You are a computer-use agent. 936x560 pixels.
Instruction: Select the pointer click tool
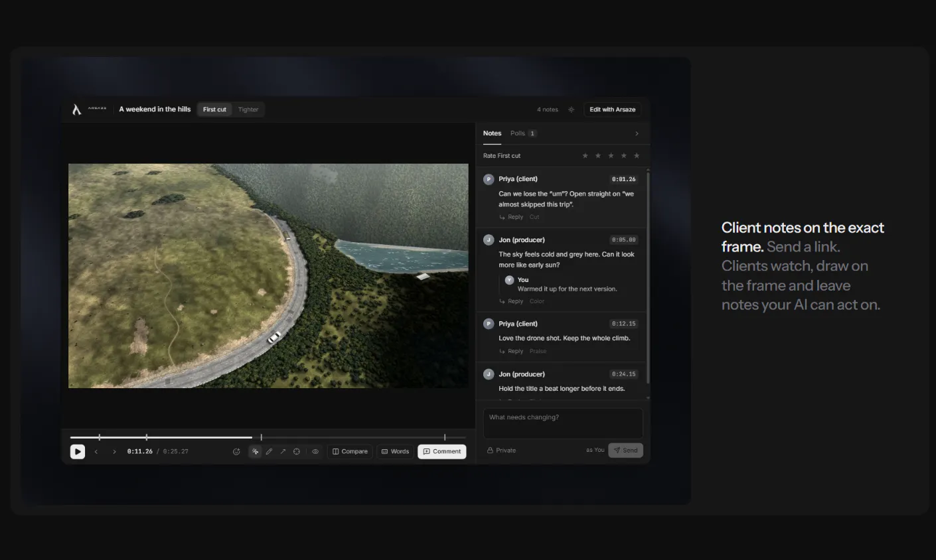pyautogui.click(x=255, y=451)
